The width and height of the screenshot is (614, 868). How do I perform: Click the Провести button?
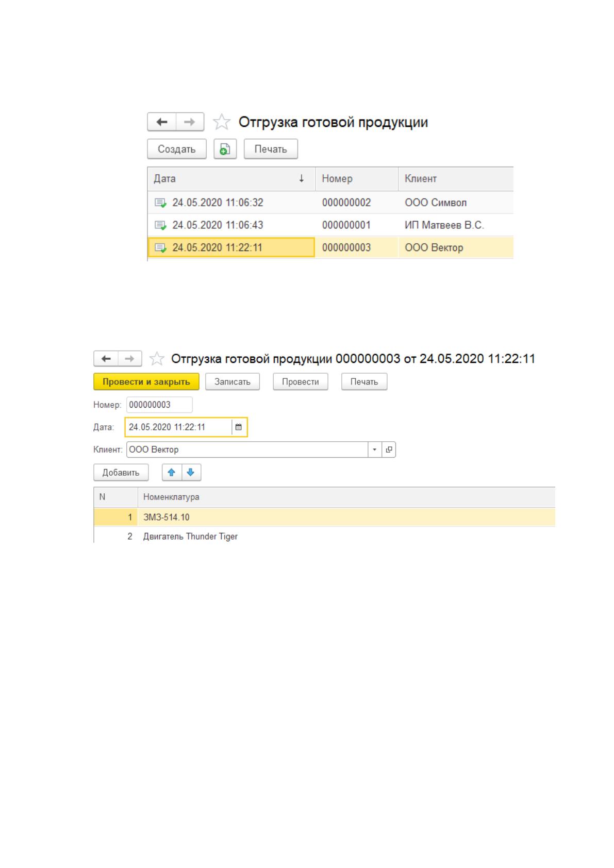(x=301, y=382)
